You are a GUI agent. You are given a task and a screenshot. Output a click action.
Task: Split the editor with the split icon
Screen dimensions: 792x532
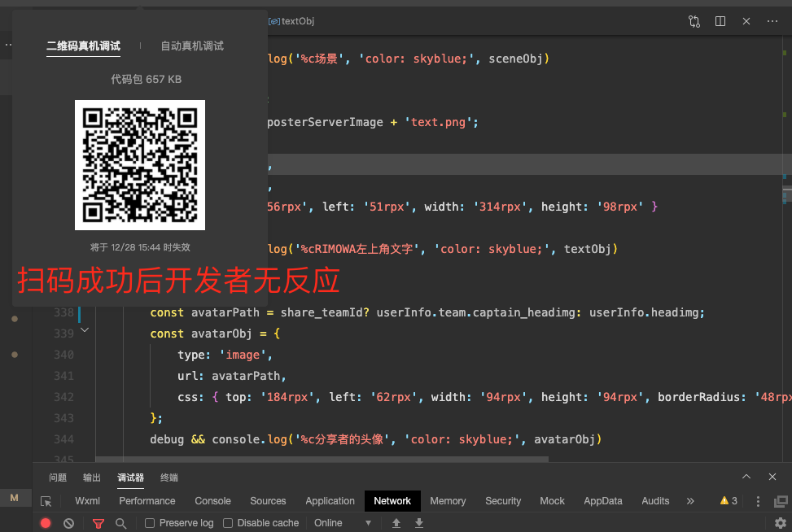(x=720, y=21)
